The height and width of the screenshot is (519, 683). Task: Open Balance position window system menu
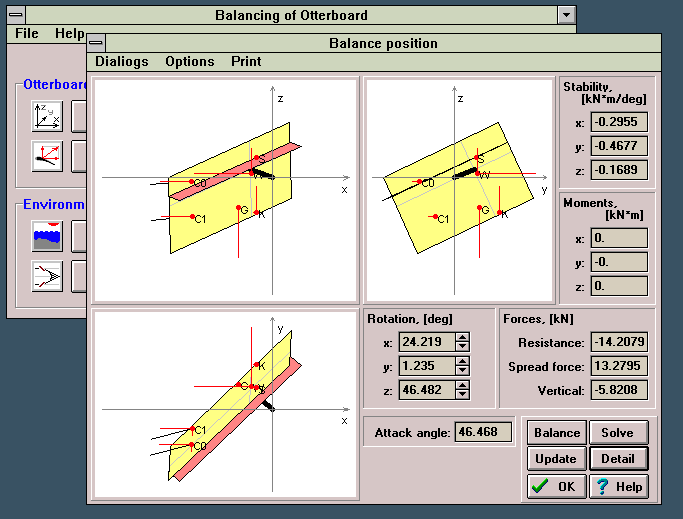tap(97, 43)
